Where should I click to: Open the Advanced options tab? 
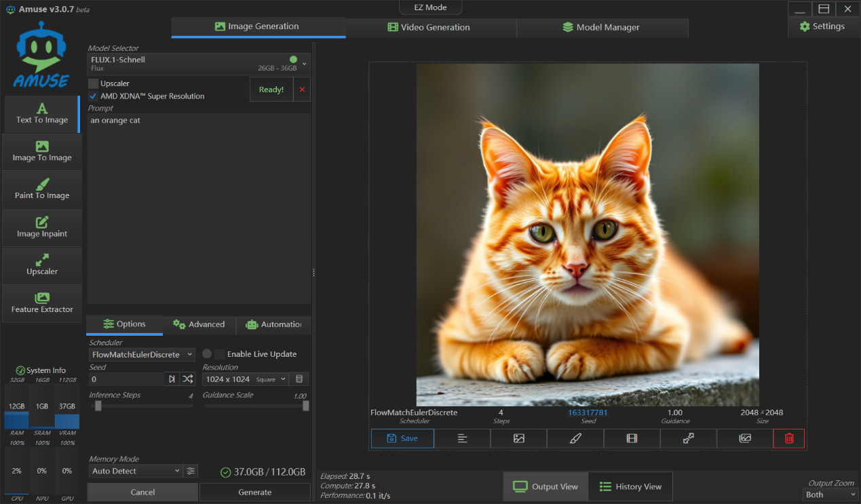[199, 324]
